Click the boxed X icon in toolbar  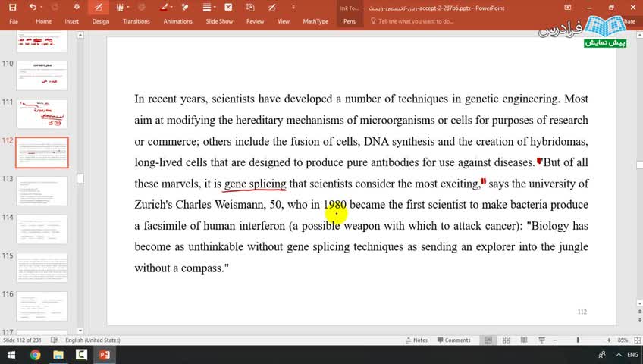point(228,7)
